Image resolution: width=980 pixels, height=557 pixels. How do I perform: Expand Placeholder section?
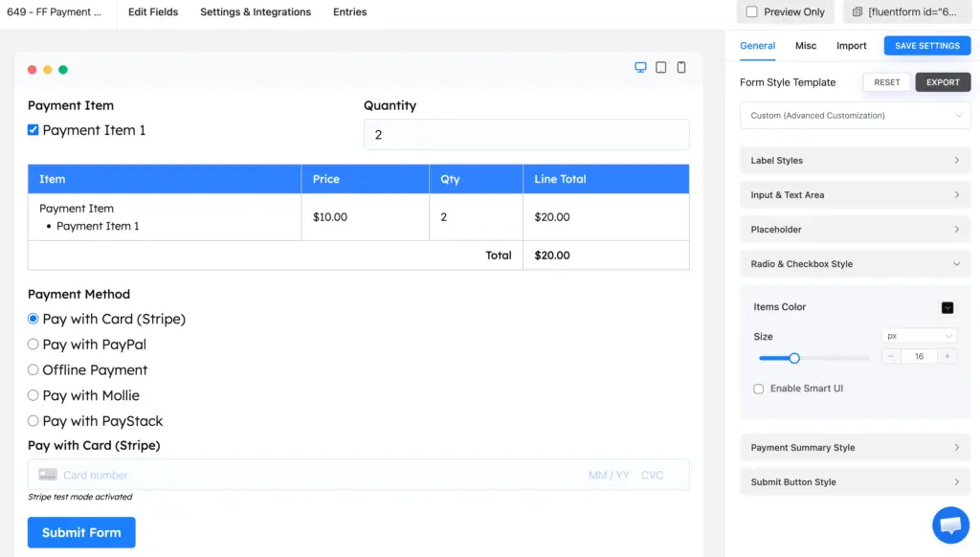click(855, 230)
